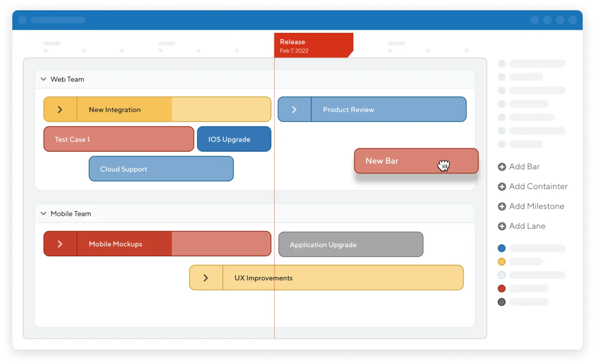This screenshot has width=595, height=364.
Task: Click the Add Bar label
Action: [x=524, y=167]
